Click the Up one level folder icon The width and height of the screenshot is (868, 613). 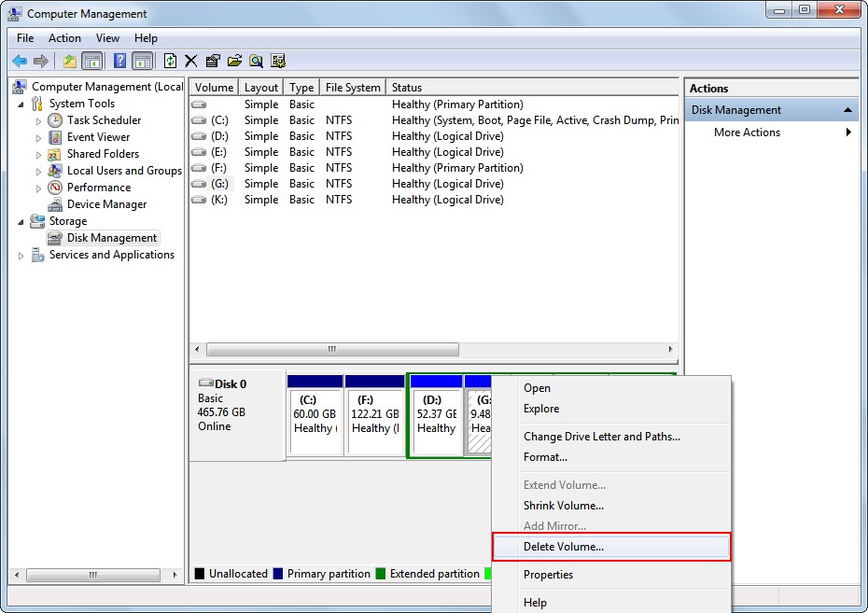tap(70, 61)
